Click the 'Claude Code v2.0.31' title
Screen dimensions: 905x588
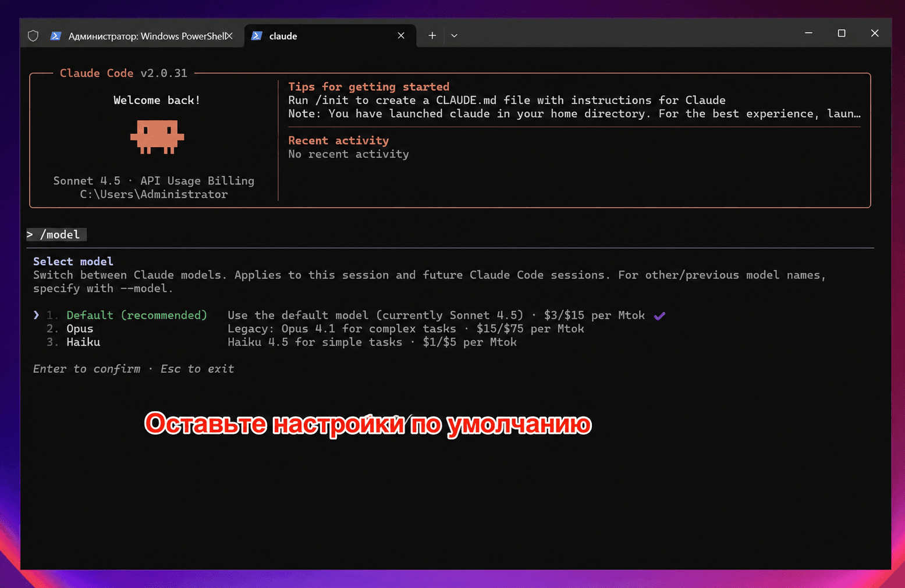[x=123, y=73]
